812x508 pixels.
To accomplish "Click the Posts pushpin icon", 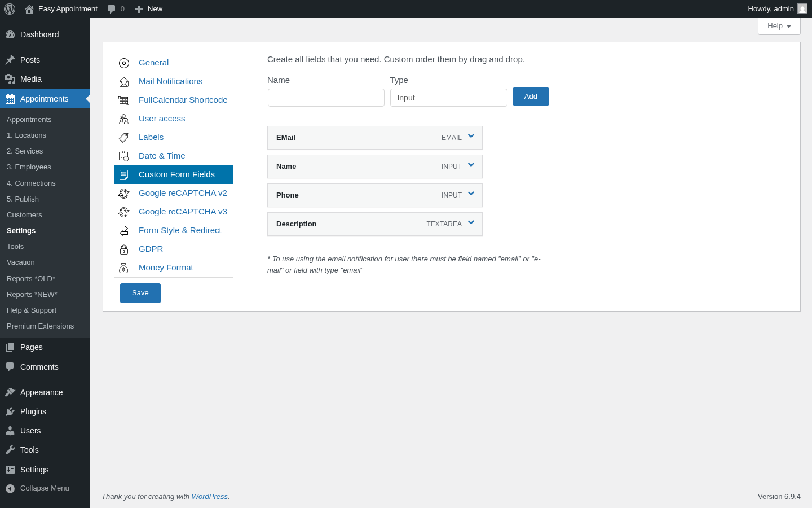I will pyautogui.click(x=10, y=60).
